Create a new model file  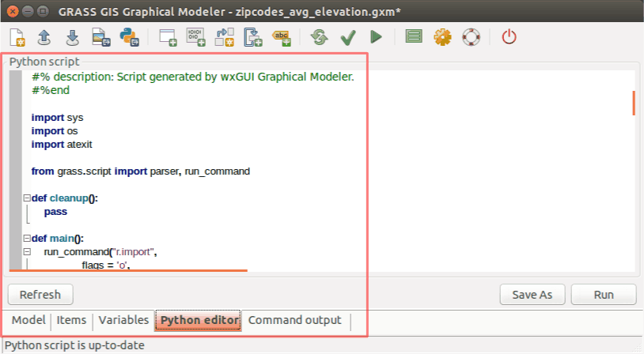(x=17, y=36)
